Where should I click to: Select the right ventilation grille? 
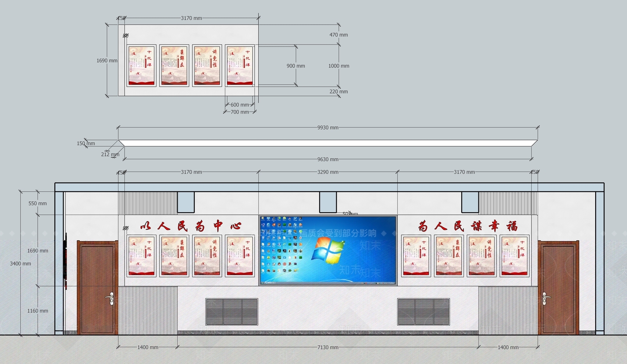click(x=423, y=312)
